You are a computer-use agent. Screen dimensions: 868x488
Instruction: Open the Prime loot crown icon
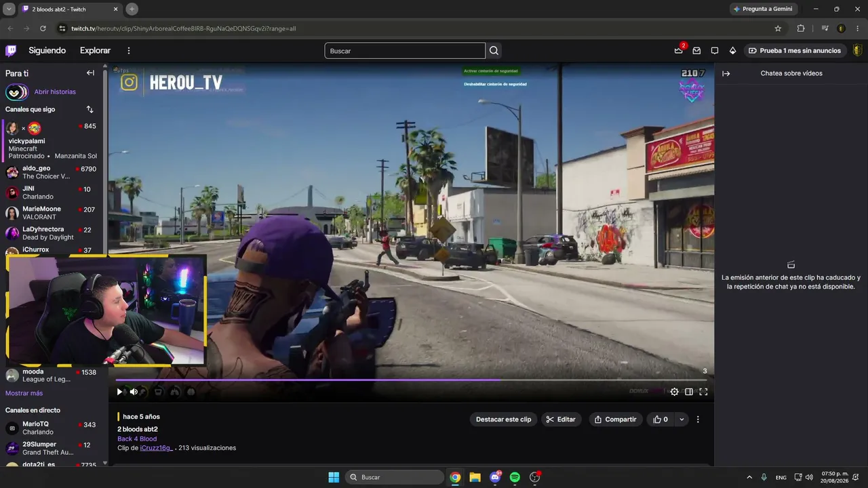click(x=678, y=51)
